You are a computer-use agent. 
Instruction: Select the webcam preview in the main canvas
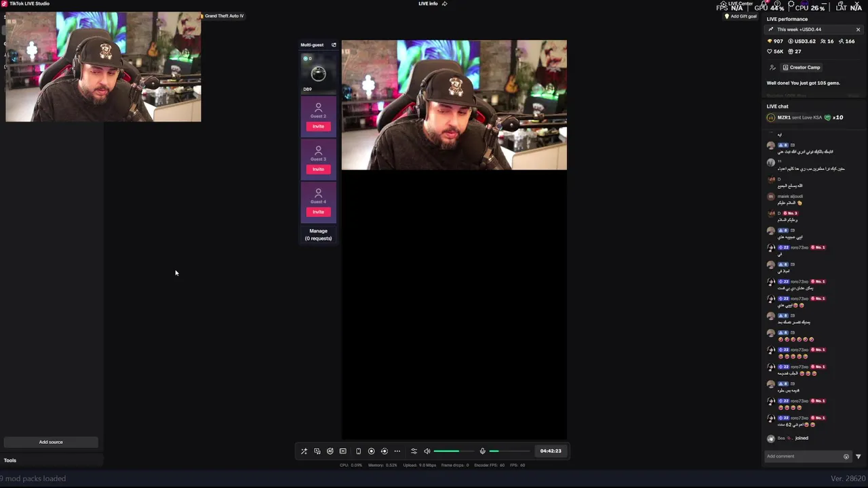click(454, 105)
